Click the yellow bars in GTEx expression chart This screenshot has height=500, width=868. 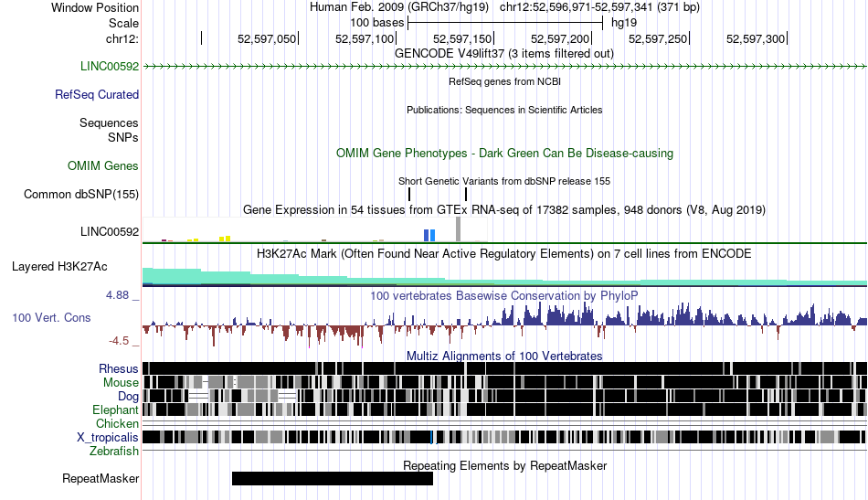tap(225, 239)
